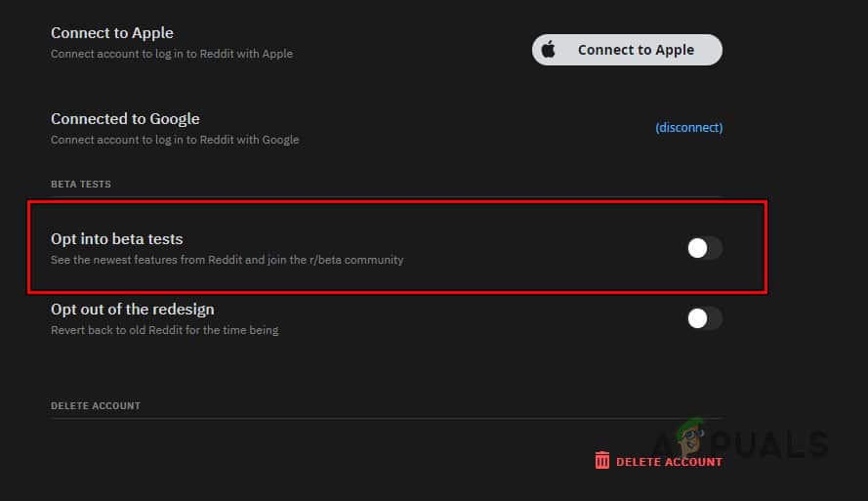Select the 'Connected to Google' heading text
The width and height of the screenshot is (868, 501).
click(125, 119)
